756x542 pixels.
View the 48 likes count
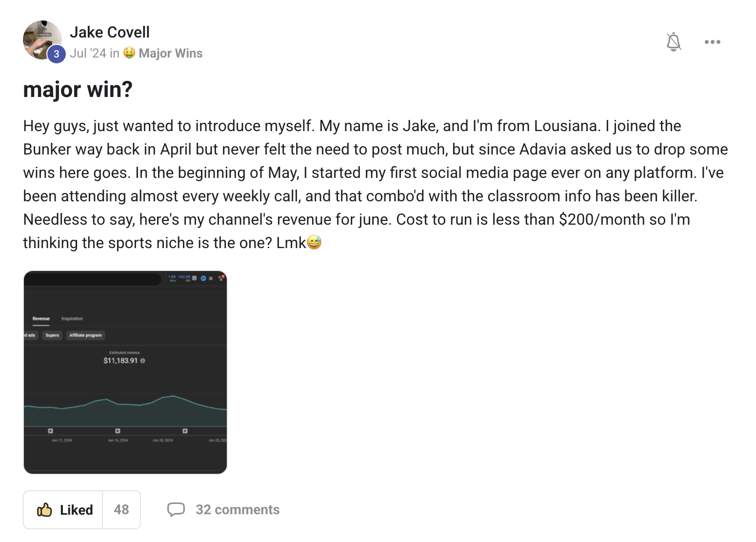point(121,510)
